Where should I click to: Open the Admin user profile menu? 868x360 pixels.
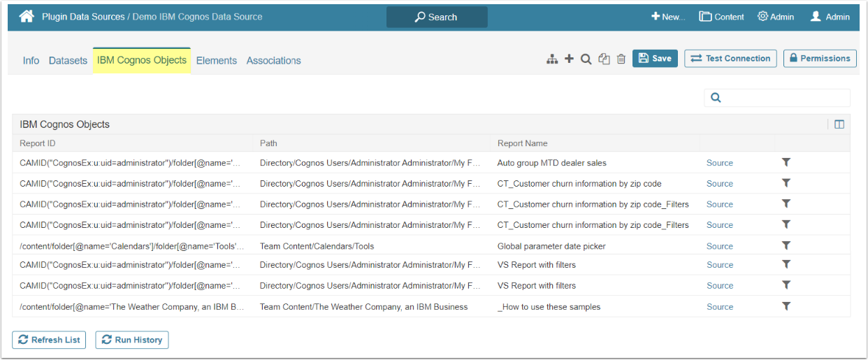[830, 17]
